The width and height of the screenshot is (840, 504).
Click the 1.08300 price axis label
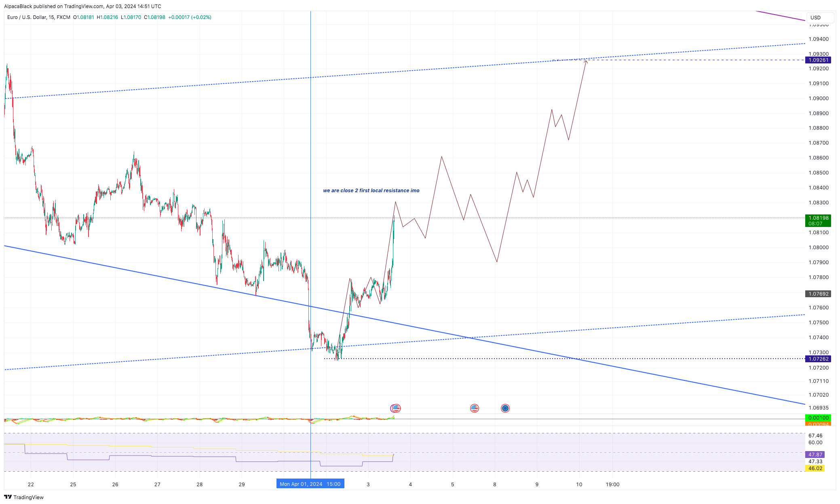tap(819, 203)
